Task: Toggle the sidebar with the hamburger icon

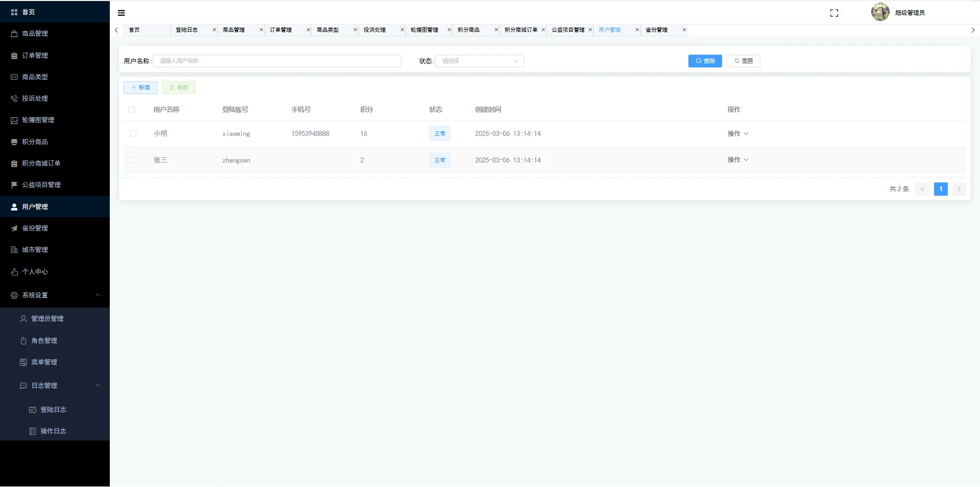Action: [x=121, y=12]
